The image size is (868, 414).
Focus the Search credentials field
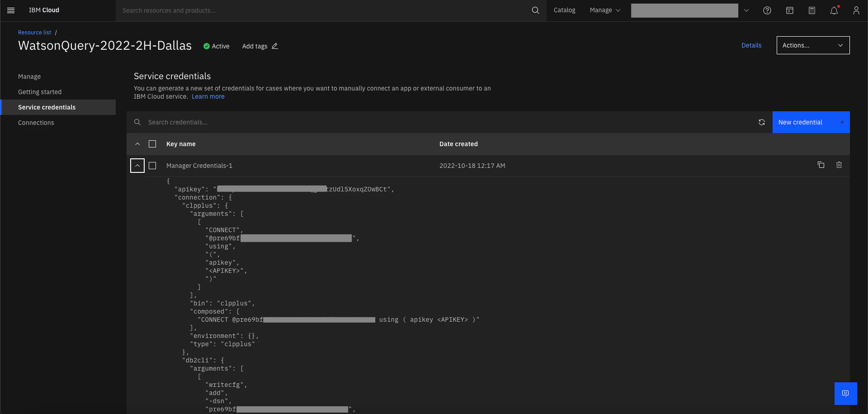click(448, 122)
